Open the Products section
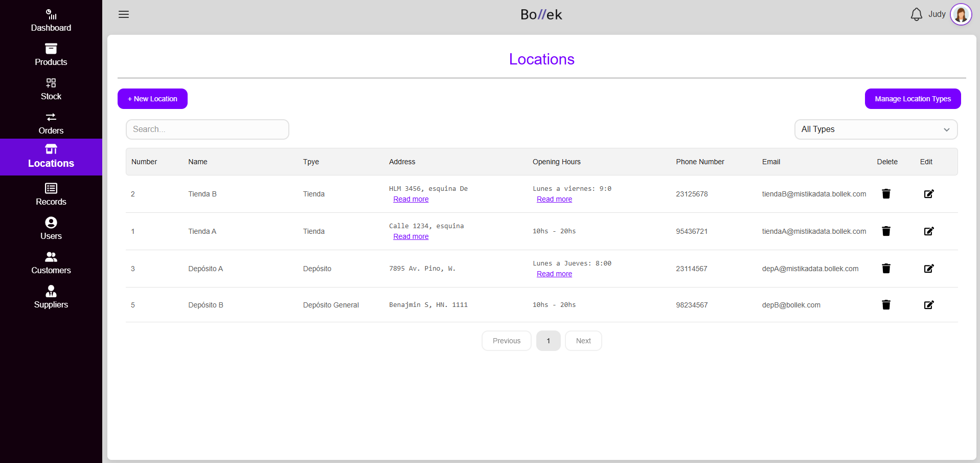The width and height of the screenshot is (980, 463). (51, 55)
